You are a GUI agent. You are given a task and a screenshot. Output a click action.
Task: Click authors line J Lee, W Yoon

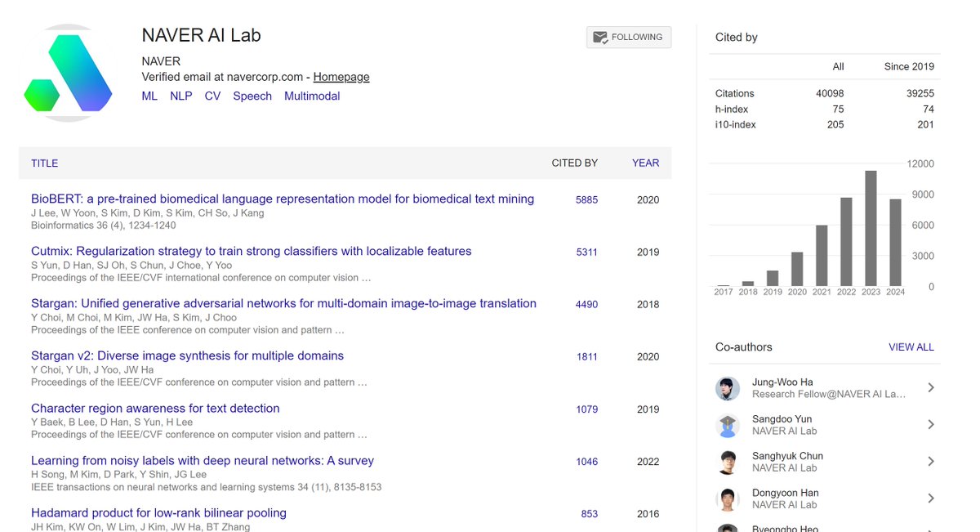coord(148,213)
